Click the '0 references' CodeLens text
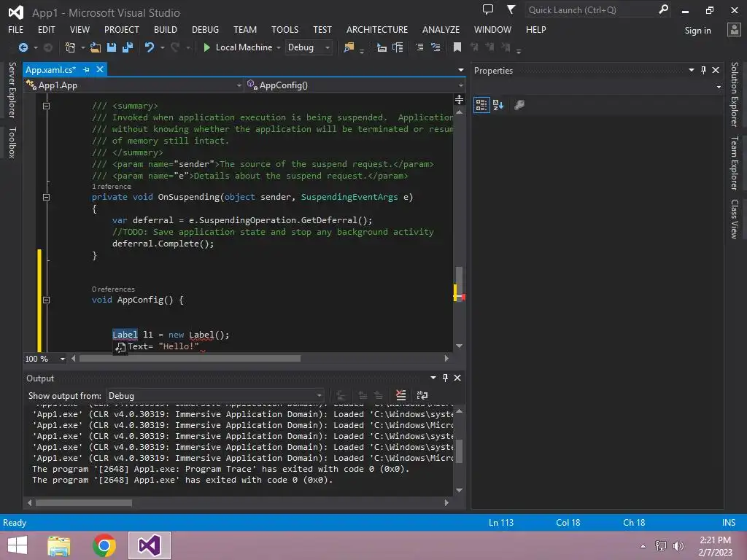This screenshot has width=747, height=560. (x=113, y=289)
